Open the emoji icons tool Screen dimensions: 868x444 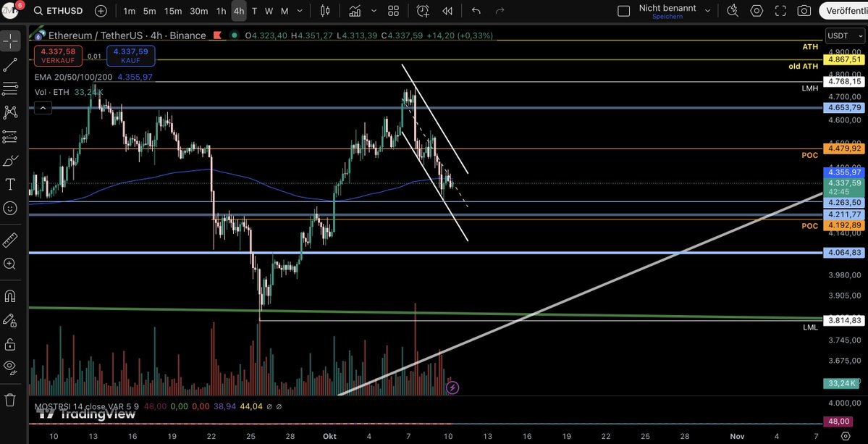[x=10, y=208]
